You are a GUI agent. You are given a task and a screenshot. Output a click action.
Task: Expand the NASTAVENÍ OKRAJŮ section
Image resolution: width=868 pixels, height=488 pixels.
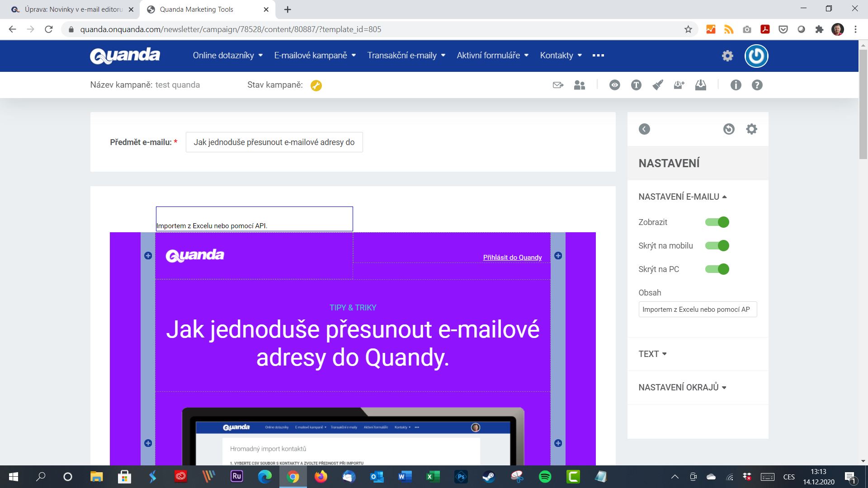point(682,387)
